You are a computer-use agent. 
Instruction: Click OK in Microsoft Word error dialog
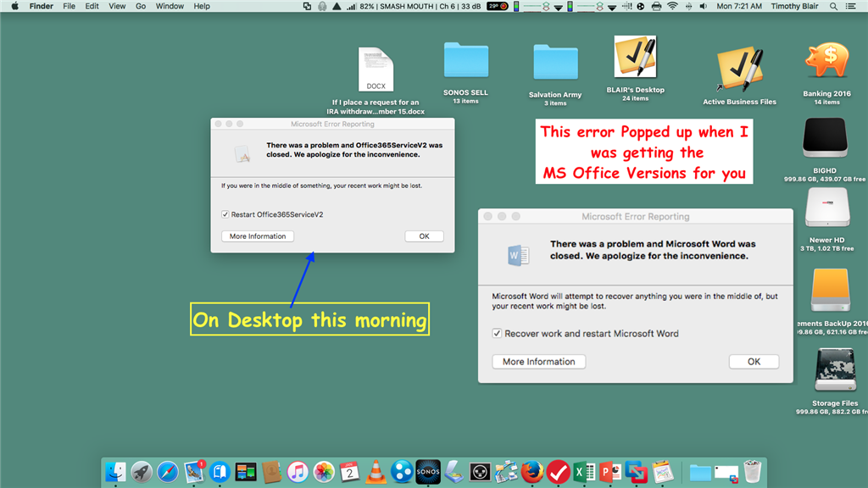pos(754,361)
